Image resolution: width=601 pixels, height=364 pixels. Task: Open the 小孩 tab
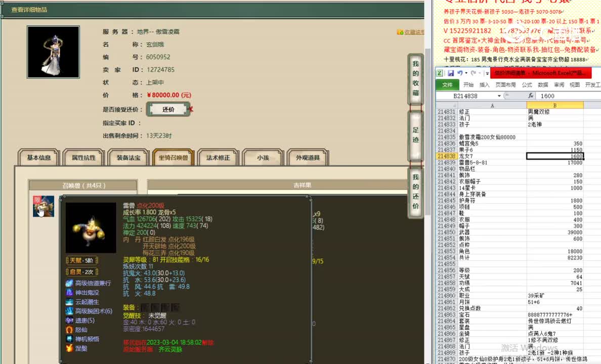[263, 157]
